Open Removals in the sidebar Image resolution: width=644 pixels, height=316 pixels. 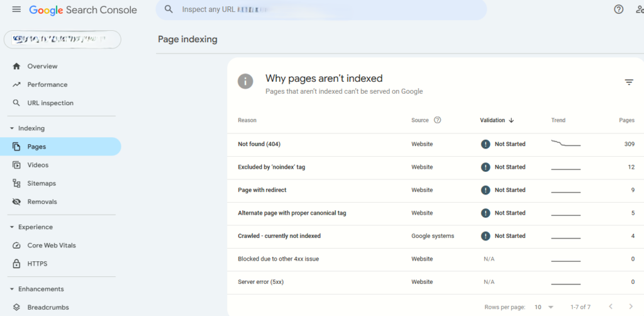pos(61,202)
